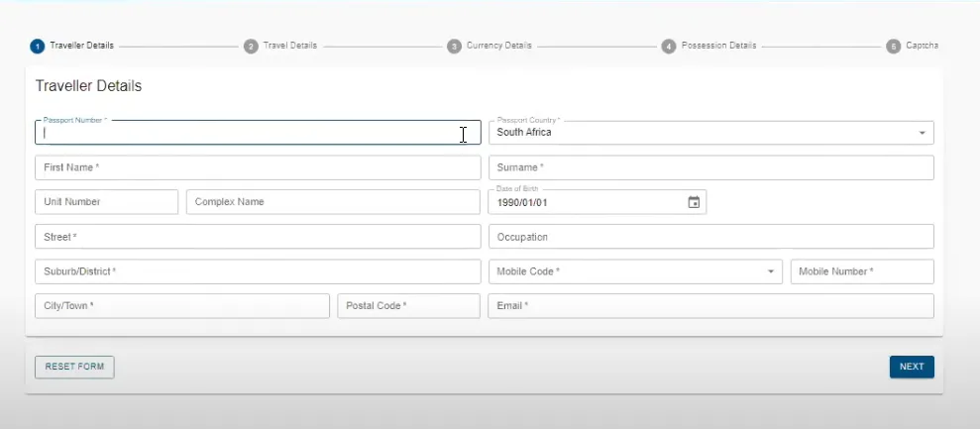Click the Date of Birth value 1990/01/01
Screen dimensions: 980x429
coord(522,203)
